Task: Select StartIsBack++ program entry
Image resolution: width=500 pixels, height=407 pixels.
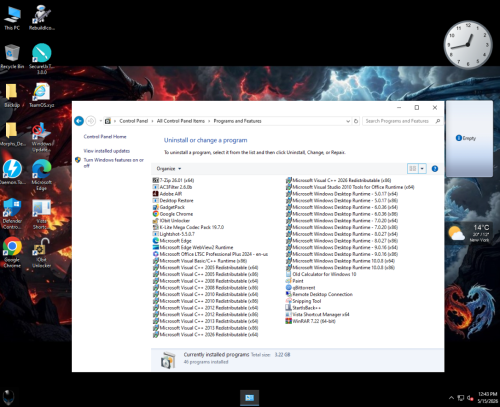Action: point(303,308)
